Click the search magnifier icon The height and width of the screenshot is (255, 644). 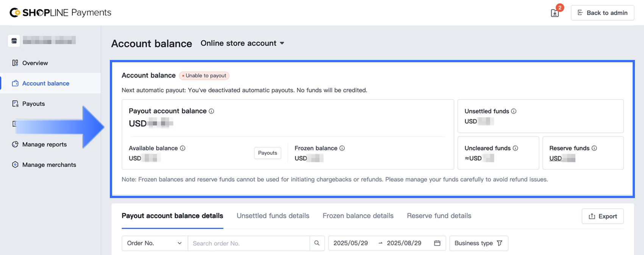[x=317, y=243]
